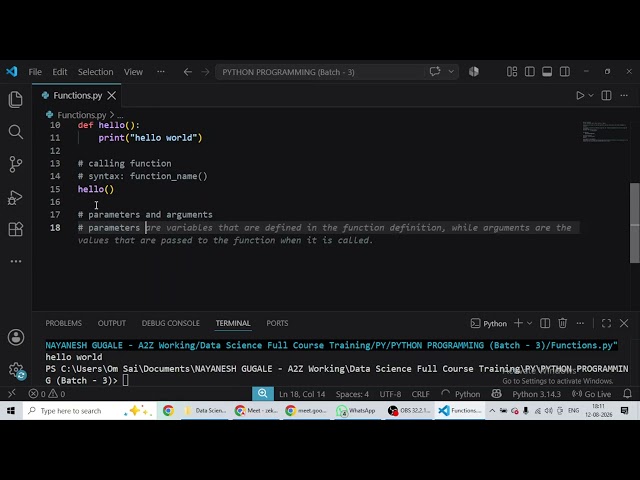The height and width of the screenshot is (480, 640).
Task: Switch to the PORTS tab
Action: coord(277,323)
